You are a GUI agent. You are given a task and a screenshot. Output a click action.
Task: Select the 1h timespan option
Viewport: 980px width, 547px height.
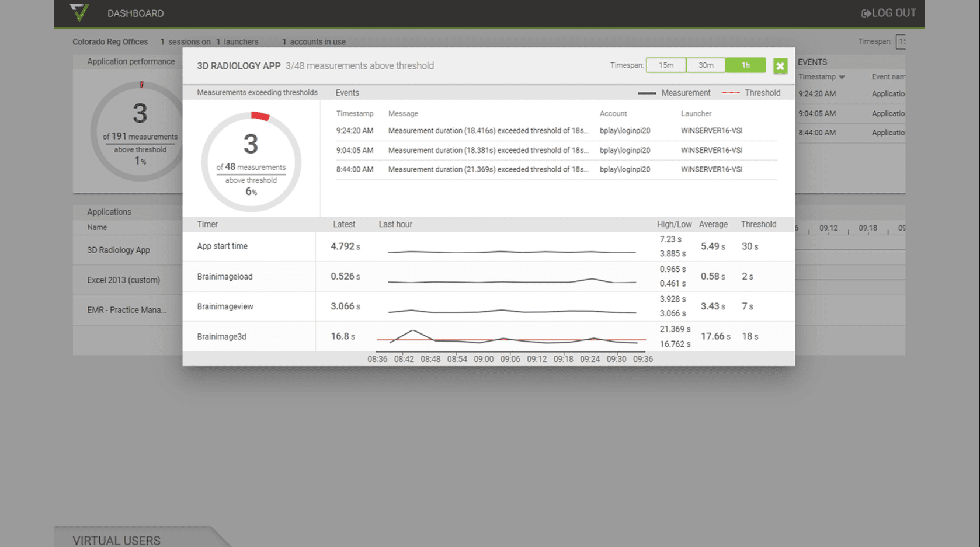pyautogui.click(x=745, y=65)
